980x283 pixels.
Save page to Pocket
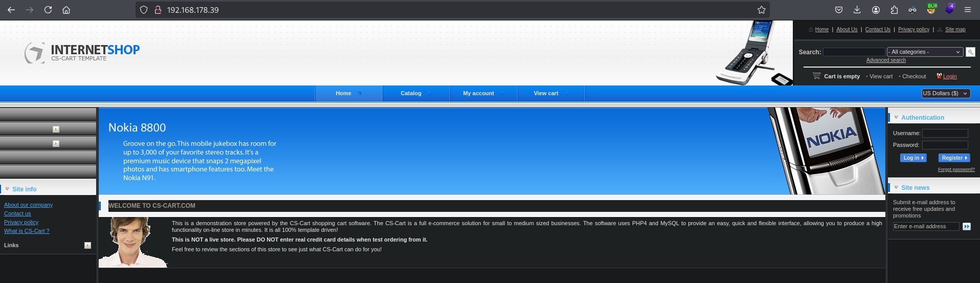click(x=839, y=10)
